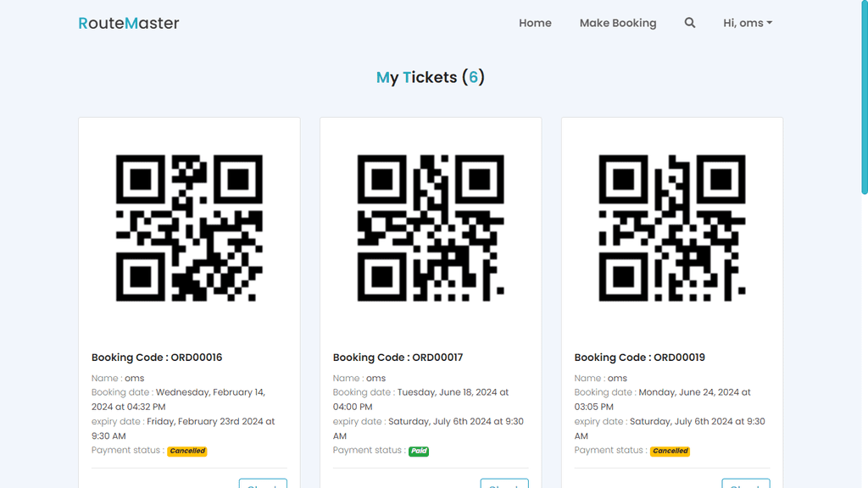The height and width of the screenshot is (488, 868).
Task: Click the page's vertical scrollbar thumb
Action: [864, 97]
